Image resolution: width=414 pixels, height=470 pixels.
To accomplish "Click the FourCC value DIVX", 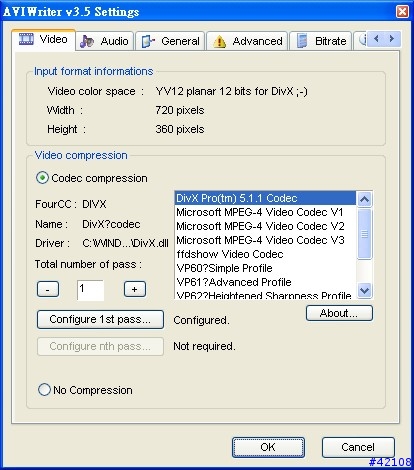I will (x=94, y=204).
